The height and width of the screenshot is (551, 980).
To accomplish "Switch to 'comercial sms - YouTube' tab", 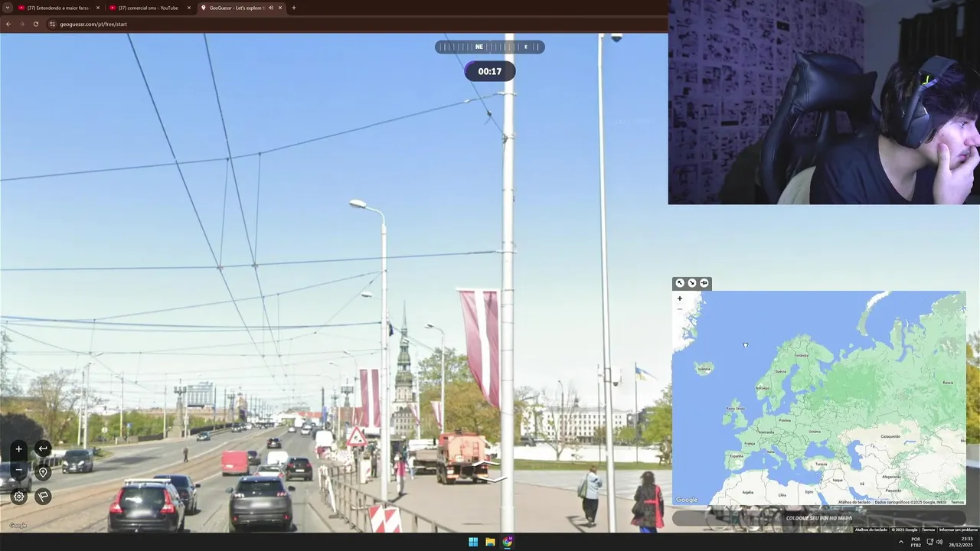I will coord(149,8).
